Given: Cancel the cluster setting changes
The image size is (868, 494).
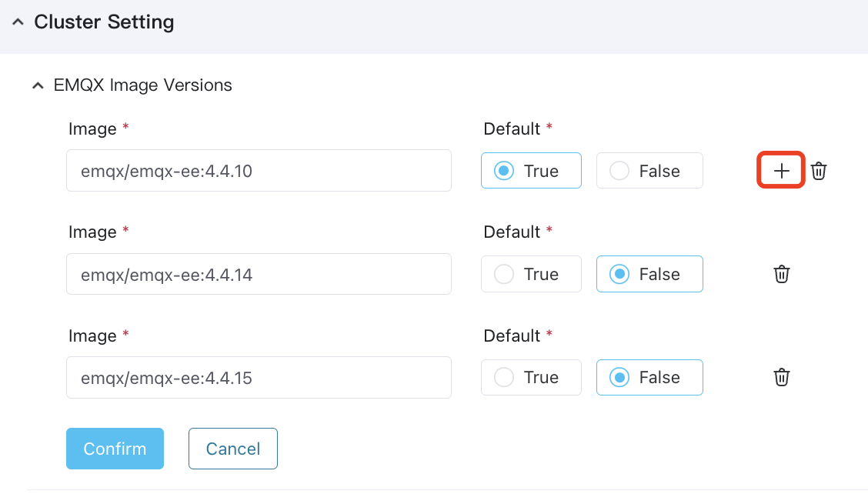Looking at the screenshot, I should [x=232, y=449].
